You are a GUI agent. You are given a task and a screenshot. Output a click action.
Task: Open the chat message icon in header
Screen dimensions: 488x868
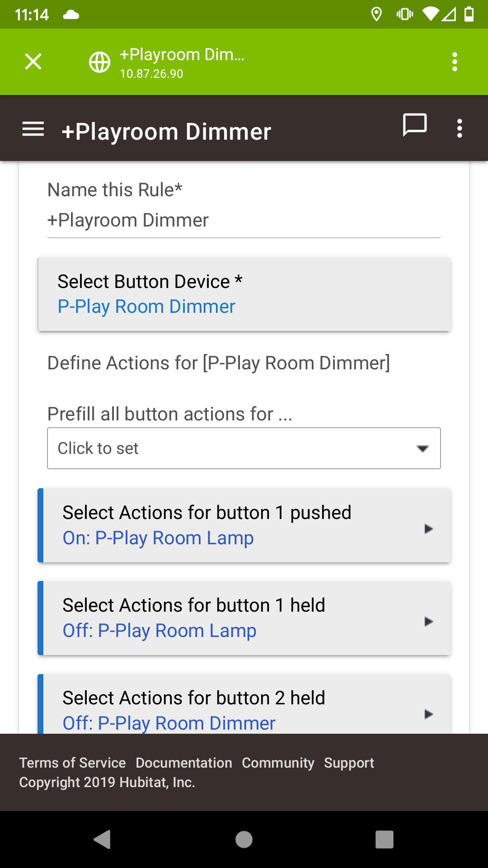coord(415,125)
